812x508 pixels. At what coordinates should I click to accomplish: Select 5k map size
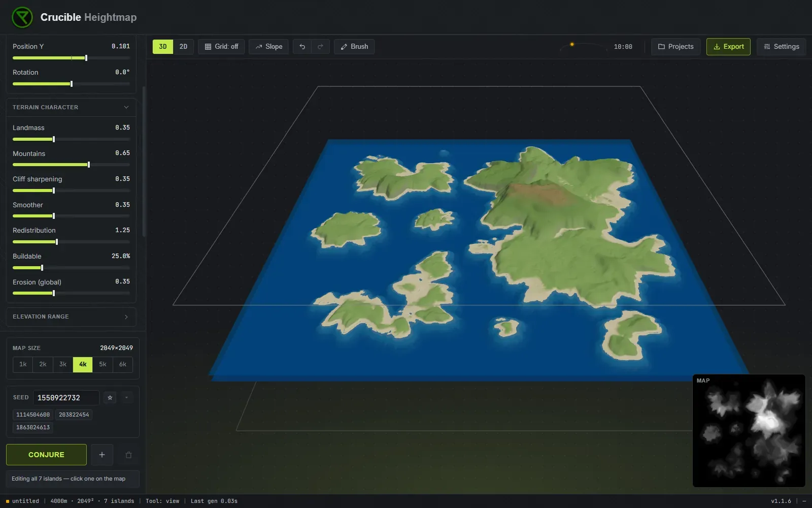(103, 364)
